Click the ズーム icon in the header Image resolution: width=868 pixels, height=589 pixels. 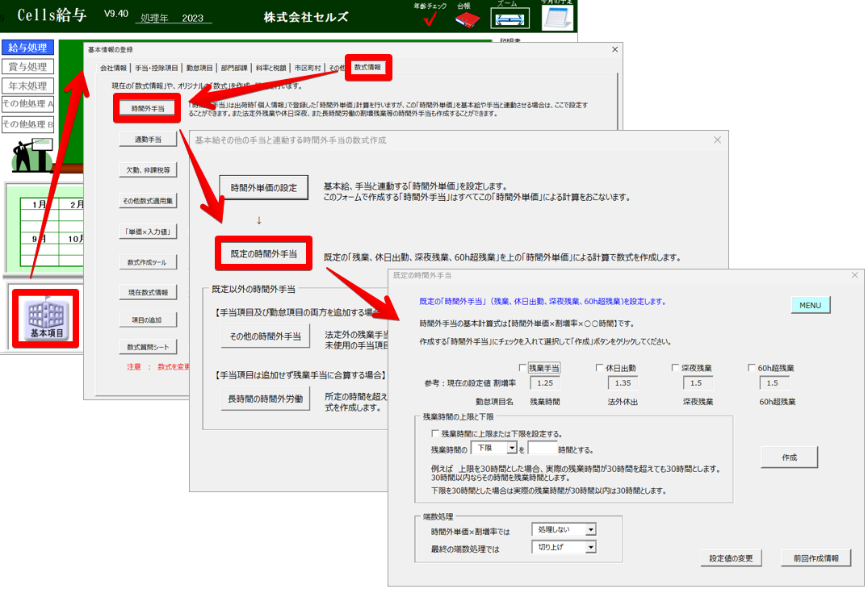pyautogui.click(x=509, y=19)
